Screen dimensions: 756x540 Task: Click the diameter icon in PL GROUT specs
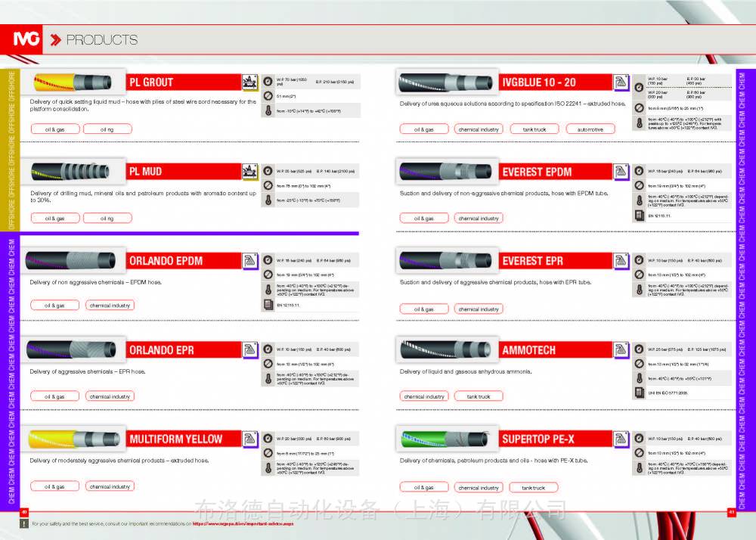[268, 97]
